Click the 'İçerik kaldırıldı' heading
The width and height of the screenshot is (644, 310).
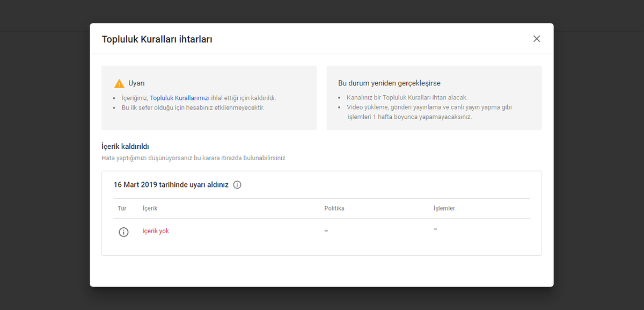tap(125, 146)
